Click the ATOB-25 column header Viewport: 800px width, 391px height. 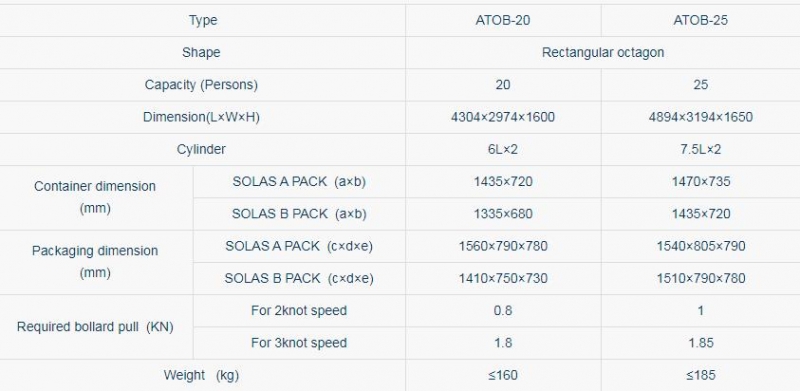tap(701, 20)
